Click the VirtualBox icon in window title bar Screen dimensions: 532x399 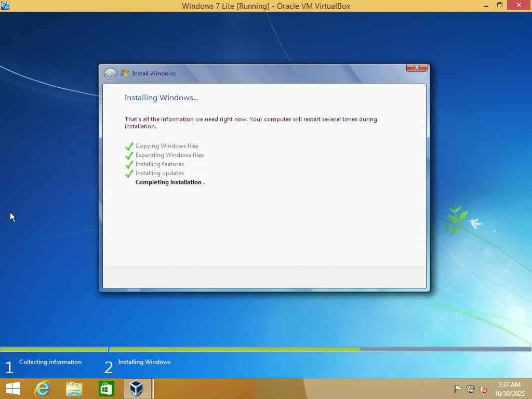point(5,5)
